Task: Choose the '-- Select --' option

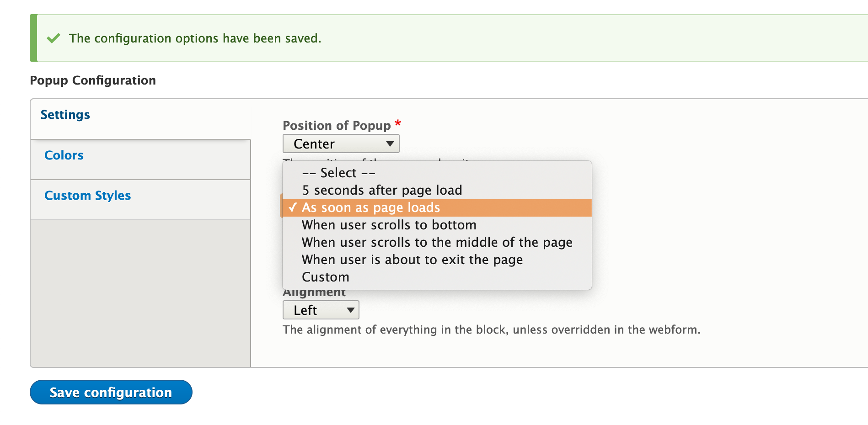Action: [x=338, y=173]
